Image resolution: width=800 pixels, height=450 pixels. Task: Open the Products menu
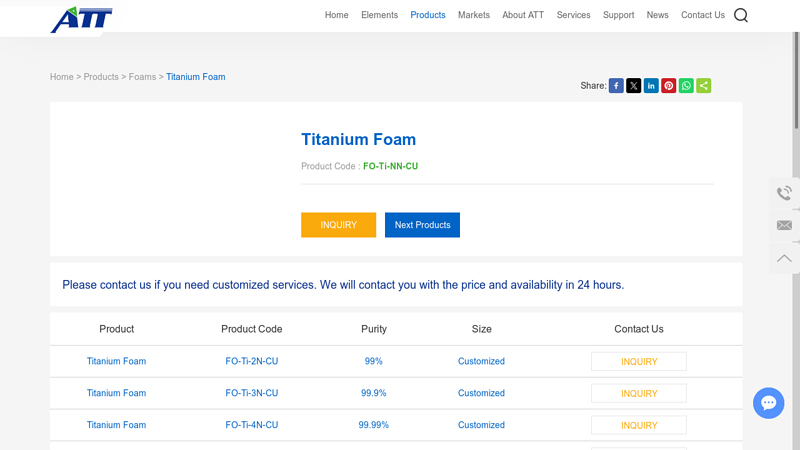[x=428, y=15]
